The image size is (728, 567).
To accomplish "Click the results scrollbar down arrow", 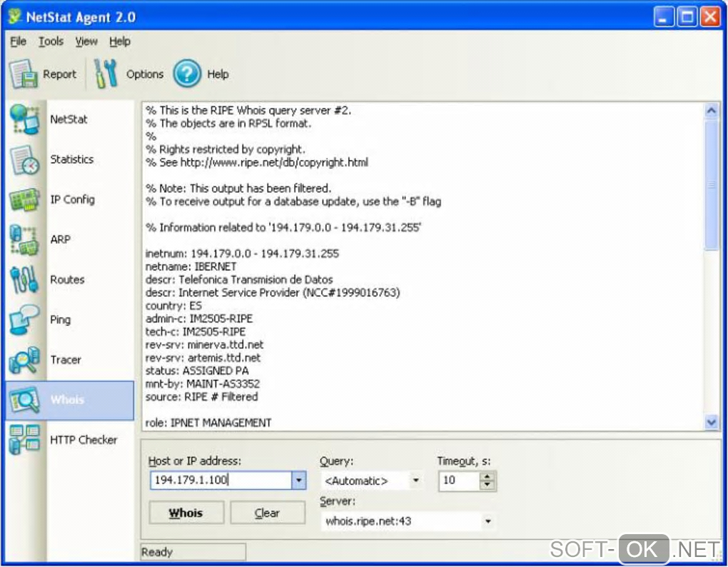I will [x=711, y=421].
